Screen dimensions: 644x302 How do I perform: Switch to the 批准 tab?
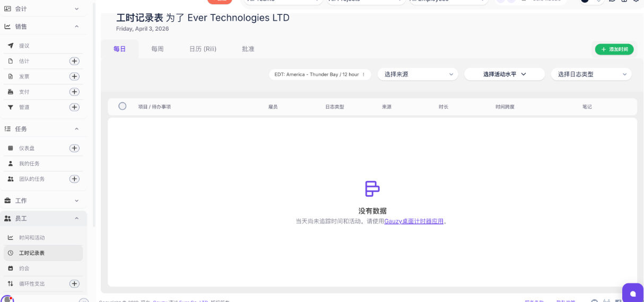pyautogui.click(x=248, y=49)
